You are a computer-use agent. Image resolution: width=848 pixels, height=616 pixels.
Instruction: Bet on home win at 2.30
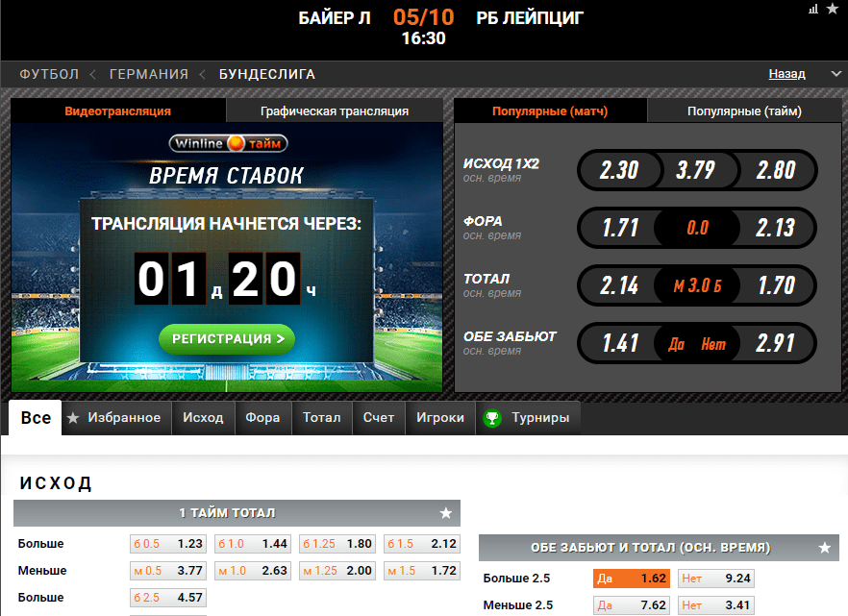[x=619, y=170]
